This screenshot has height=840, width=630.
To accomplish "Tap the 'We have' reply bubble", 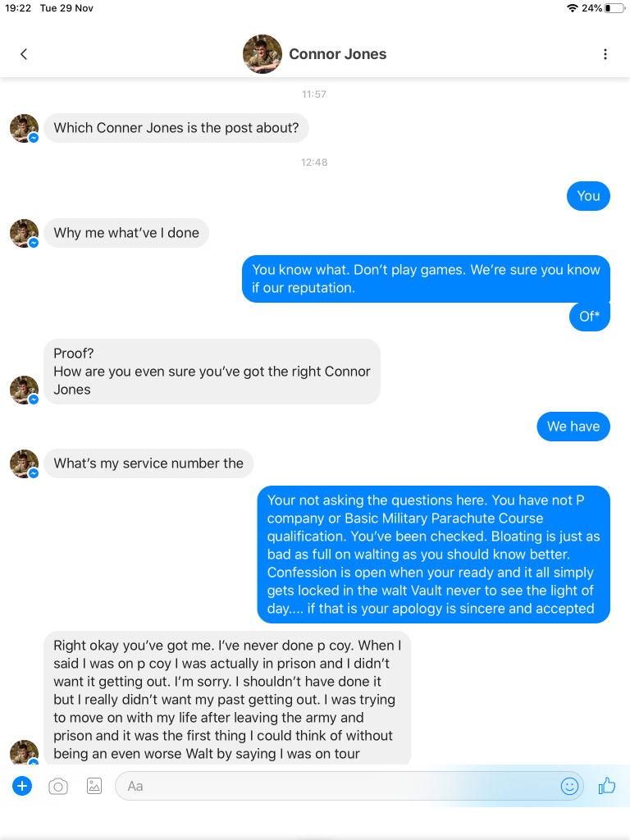I will (573, 427).
